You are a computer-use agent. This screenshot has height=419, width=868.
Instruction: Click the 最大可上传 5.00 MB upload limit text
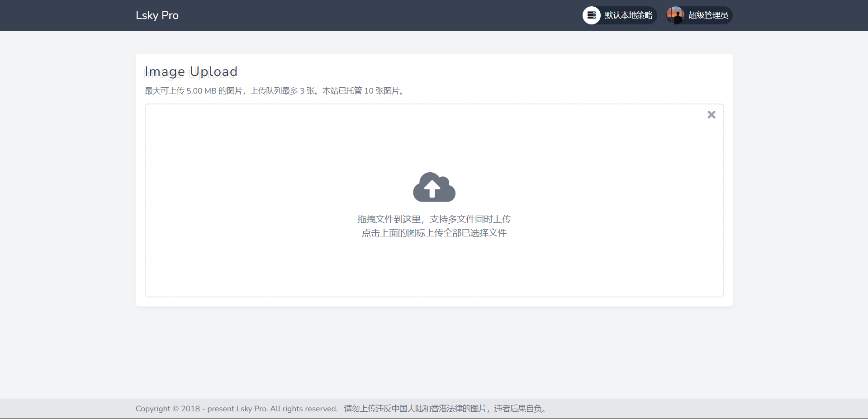(275, 91)
